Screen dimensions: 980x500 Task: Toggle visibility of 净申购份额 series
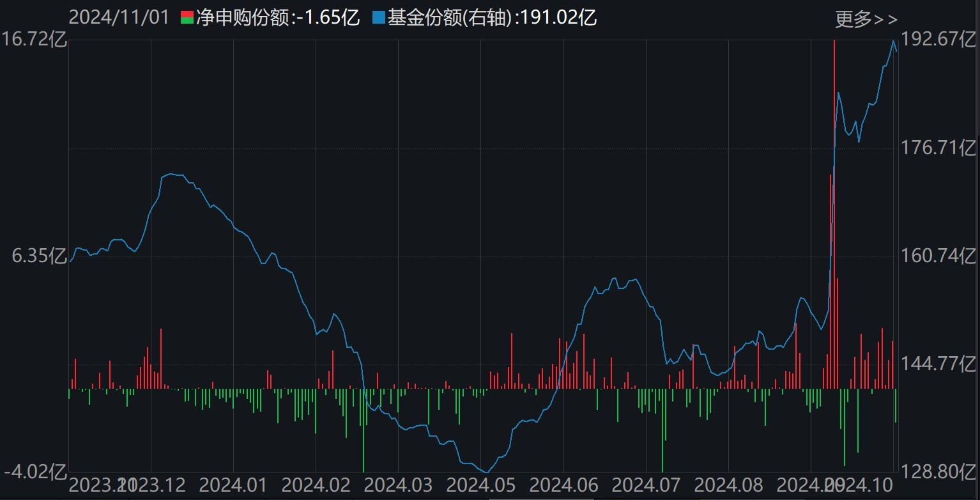(268, 17)
